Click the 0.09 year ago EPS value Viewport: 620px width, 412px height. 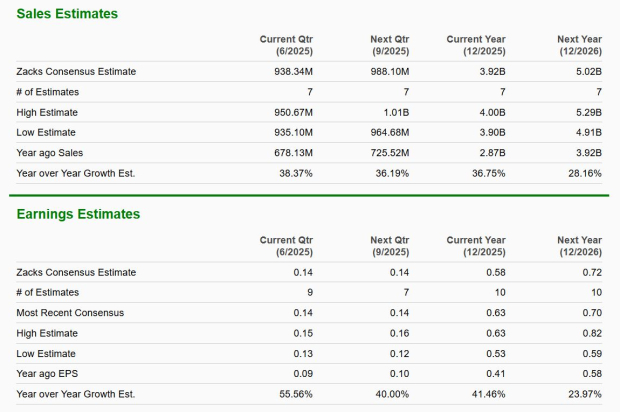coord(302,373)
